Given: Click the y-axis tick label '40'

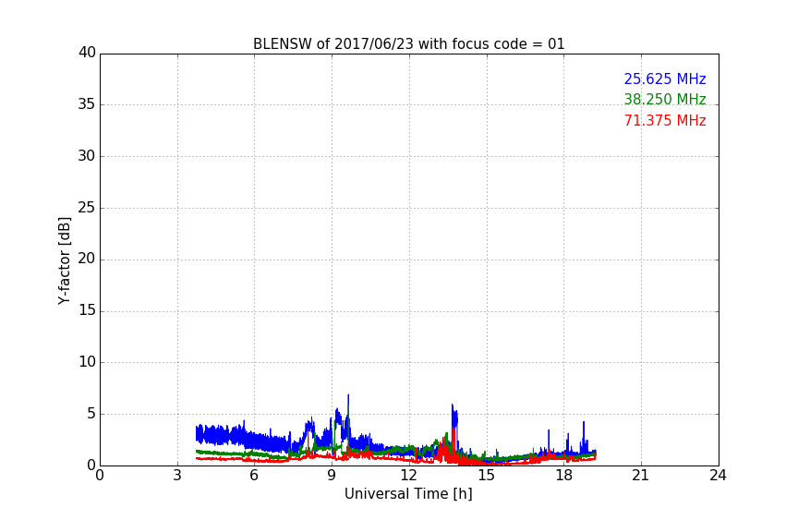Looking at the screenshot, I should point(87,53).
